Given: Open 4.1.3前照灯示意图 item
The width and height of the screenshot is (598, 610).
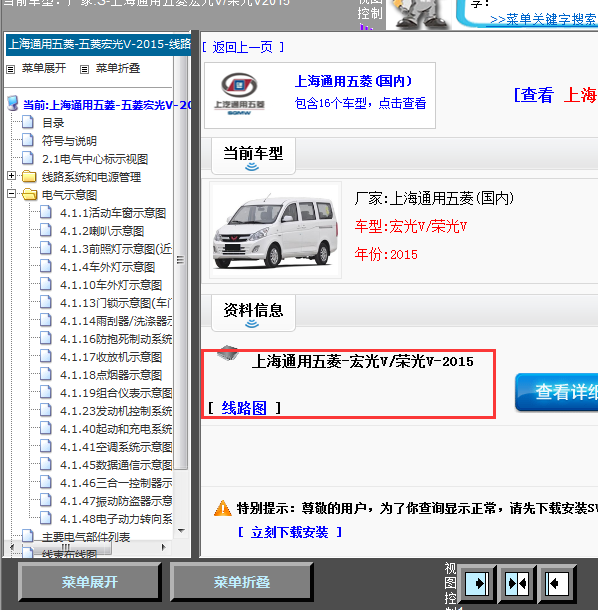Looking at the screenshot, I should tap(116, 249).
